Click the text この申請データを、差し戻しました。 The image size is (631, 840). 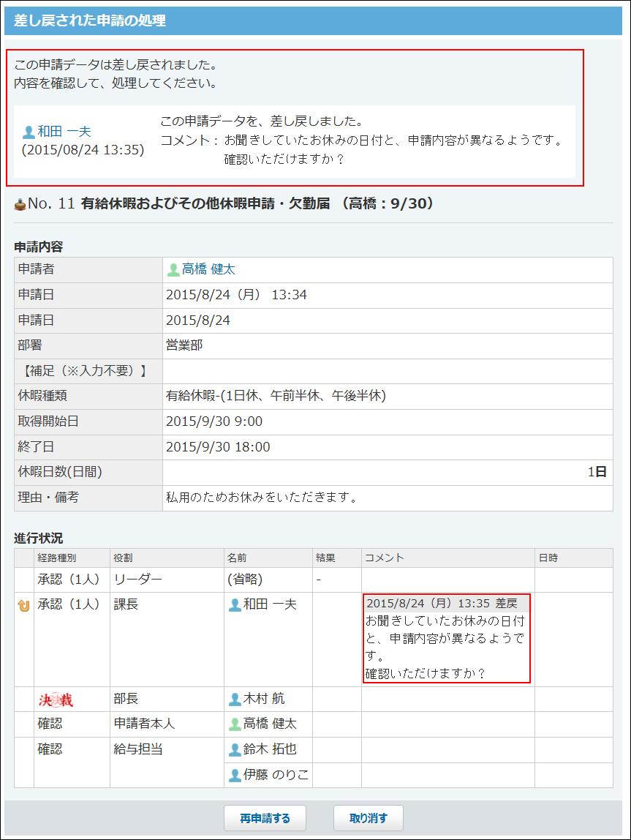coord(262,121)
